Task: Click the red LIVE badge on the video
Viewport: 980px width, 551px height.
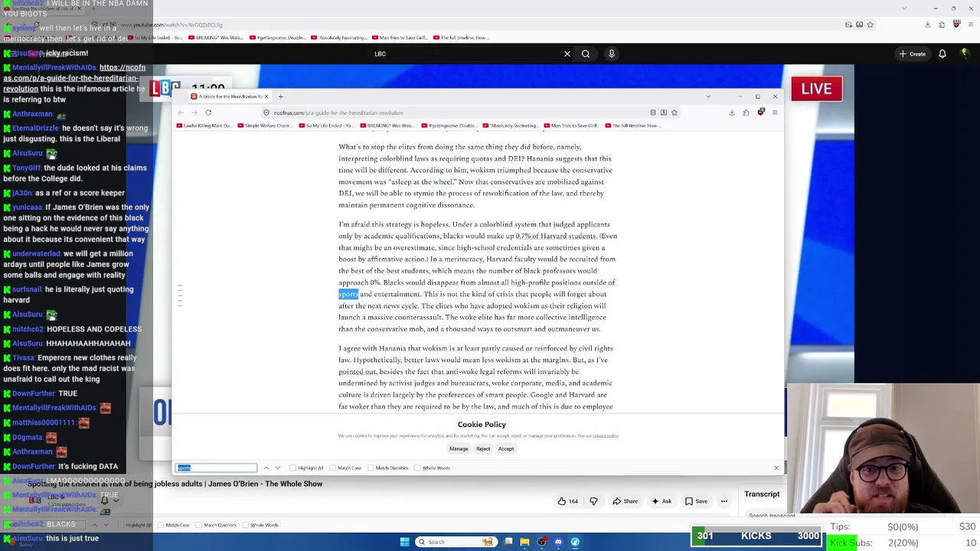Action: 816,89
